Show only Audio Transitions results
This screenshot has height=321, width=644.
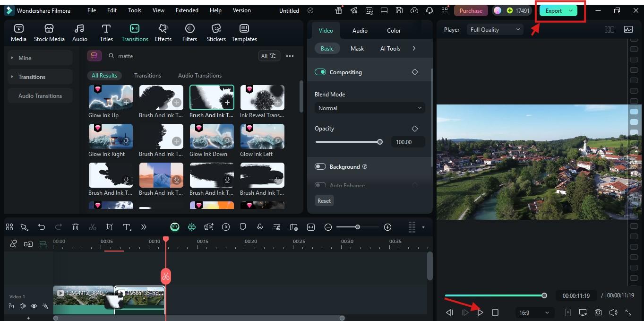point(200,75)
